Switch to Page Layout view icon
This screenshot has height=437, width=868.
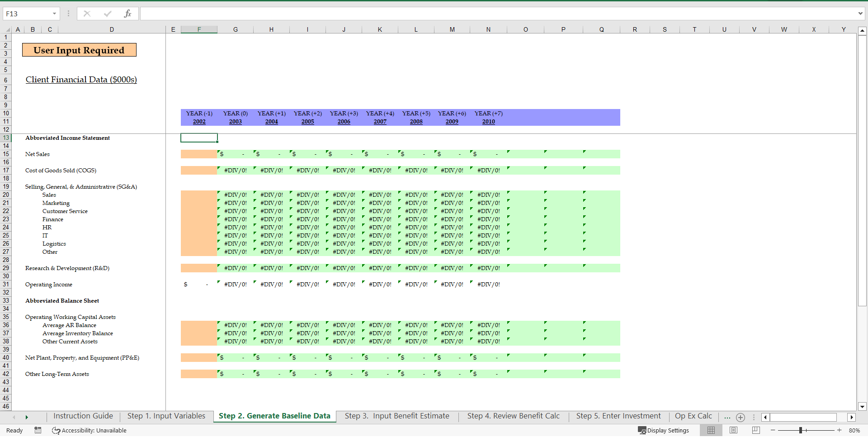(732, 430)
